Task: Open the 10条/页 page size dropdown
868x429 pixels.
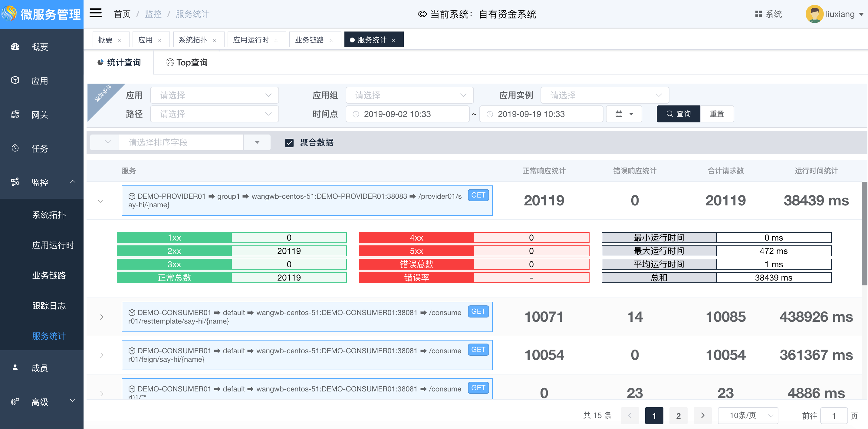Action: pos(748,415)
